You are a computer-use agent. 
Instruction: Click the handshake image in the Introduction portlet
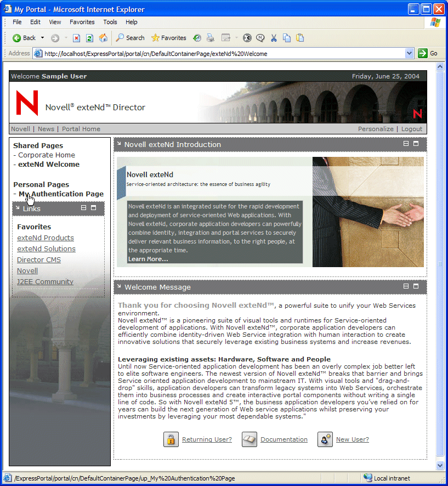[x=368, y=212]
